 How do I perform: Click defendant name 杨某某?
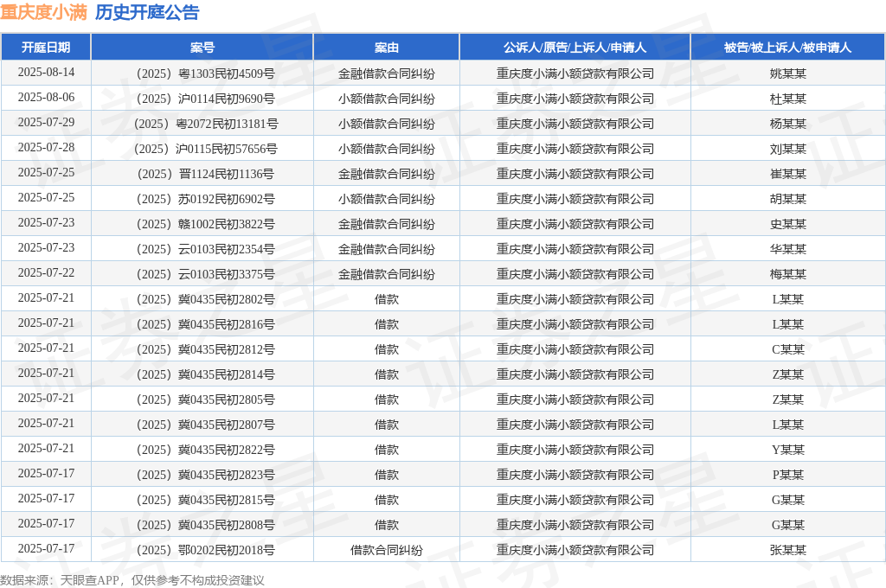(x=787, y=124)
